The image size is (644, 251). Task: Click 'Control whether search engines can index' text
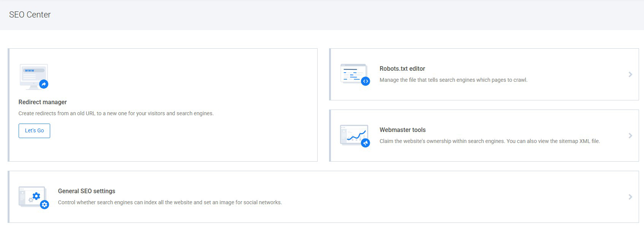170,202
